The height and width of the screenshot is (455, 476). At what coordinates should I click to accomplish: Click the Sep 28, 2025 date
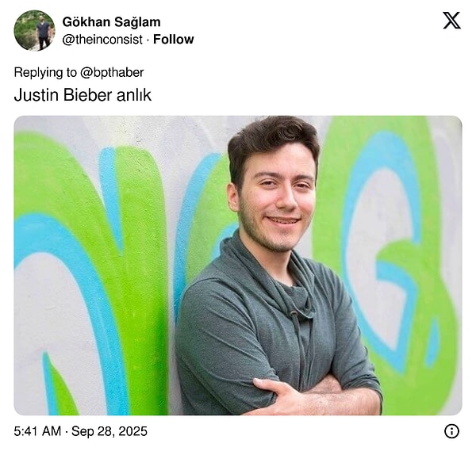pos(109,431)
